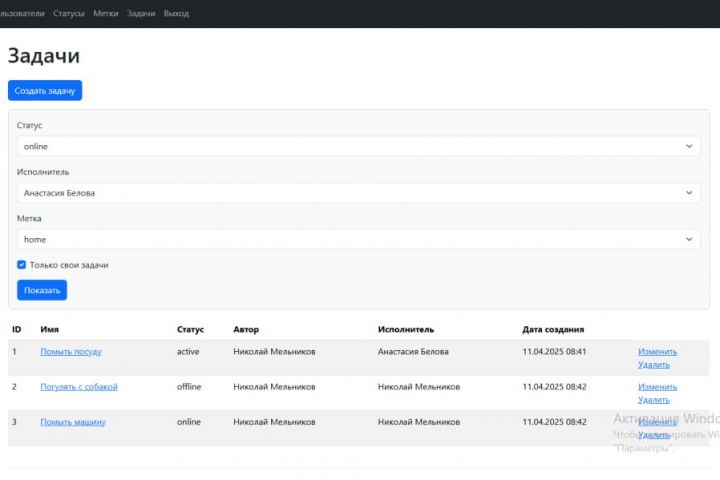Click the 'Создать задачу' button

point(45,90)
